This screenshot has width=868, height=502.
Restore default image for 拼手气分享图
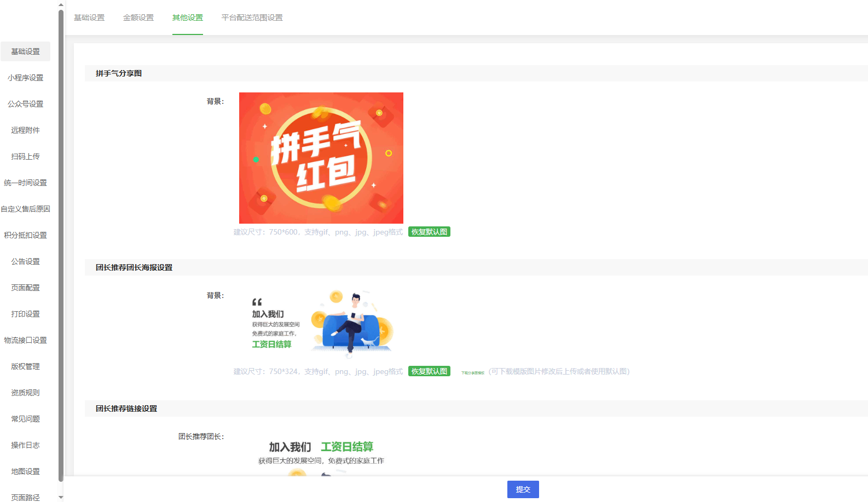429,232
